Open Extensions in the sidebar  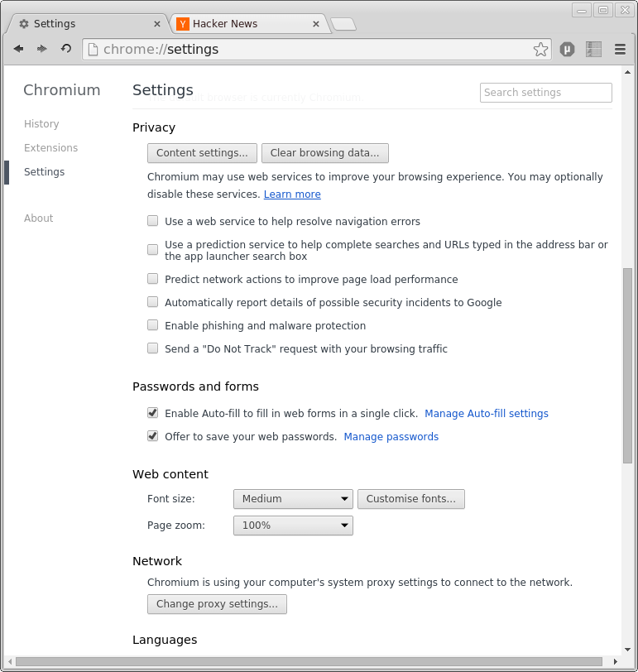point(51,148)
